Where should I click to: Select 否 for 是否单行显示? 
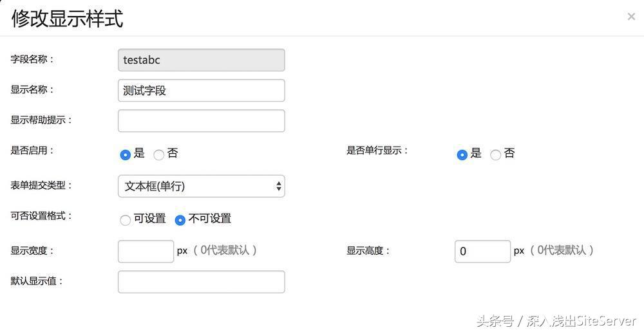pos(495,154)
